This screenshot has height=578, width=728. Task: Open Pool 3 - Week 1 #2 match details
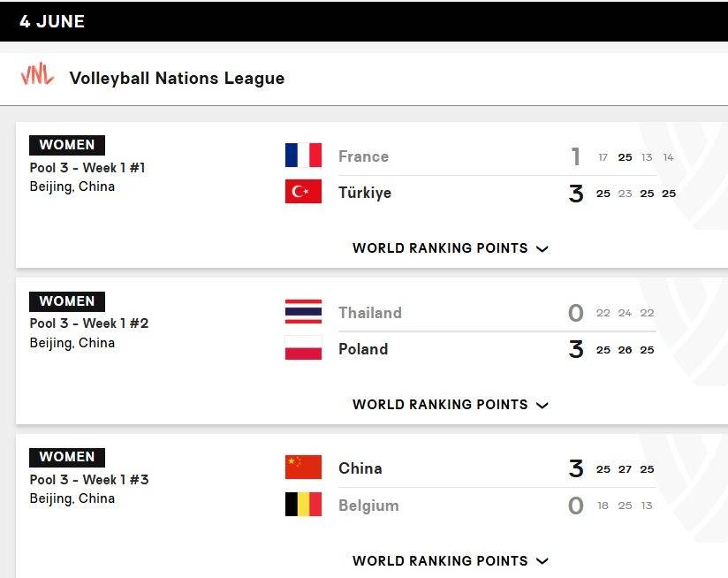[x=89, y=323]
